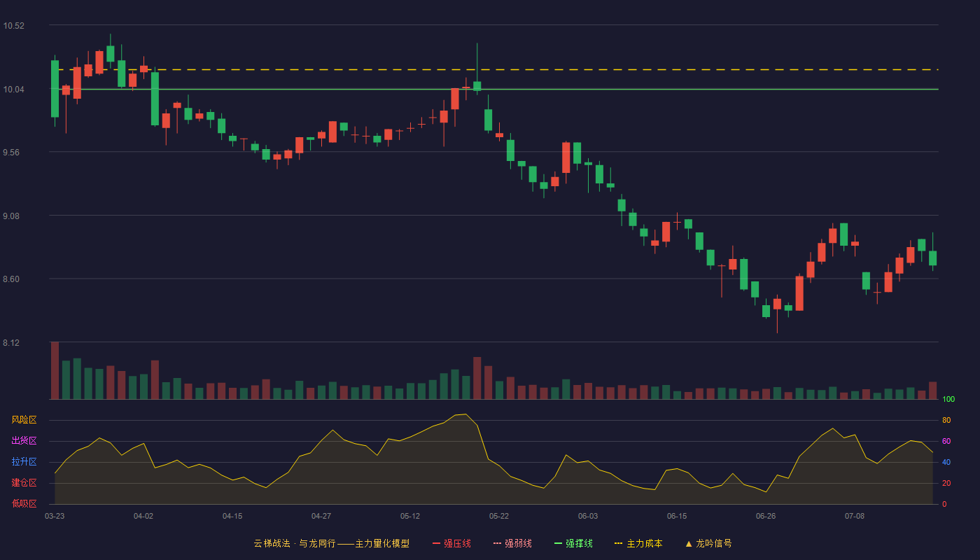This screenshot has height=560, width=980.
Task: Click the 06-15 date label
Action: (x=677, y=516)
